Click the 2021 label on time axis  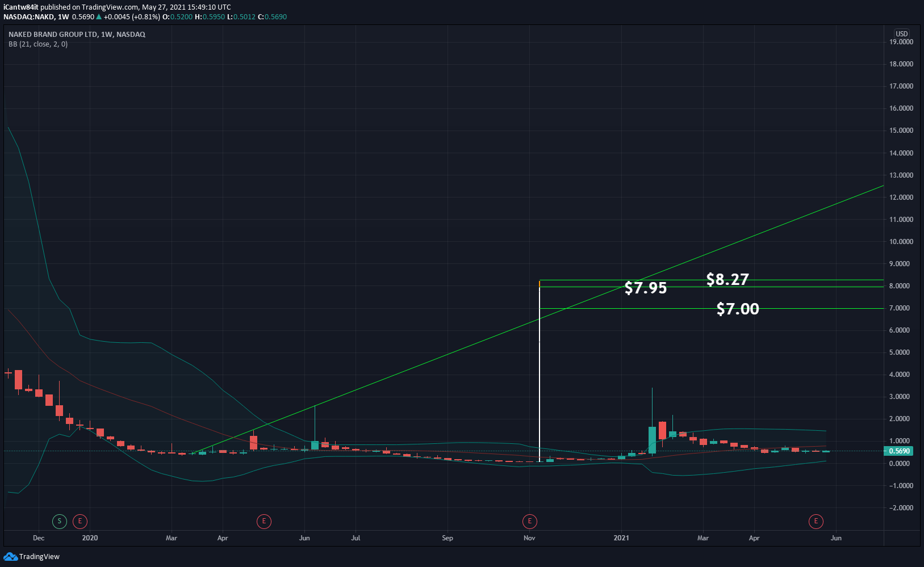click(x=621, y=538)
